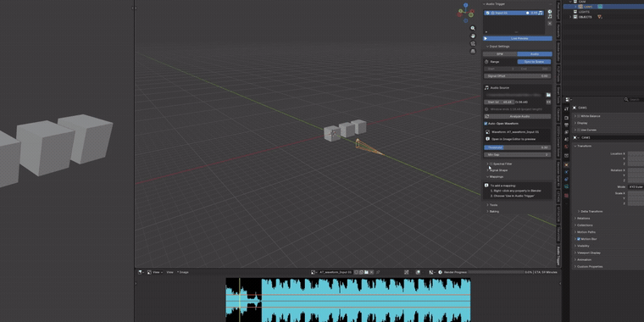Screen dimensions: 644x322
Task: Open the Object properties tab icon
Action: point(566,164)
